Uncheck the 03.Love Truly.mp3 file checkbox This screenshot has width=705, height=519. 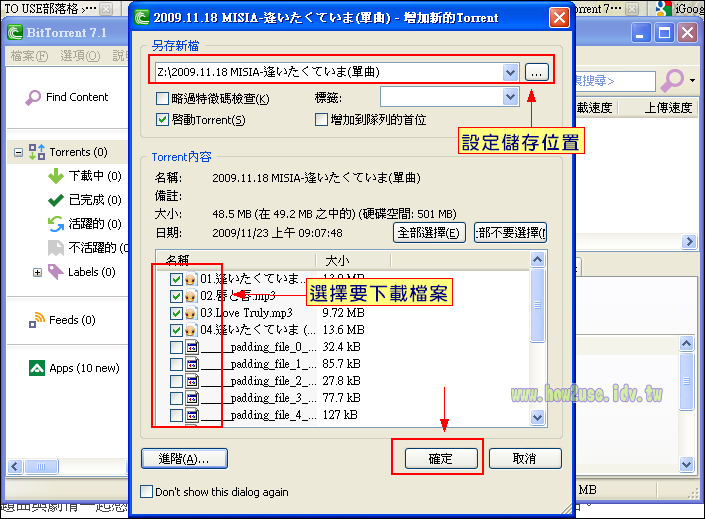176,313
